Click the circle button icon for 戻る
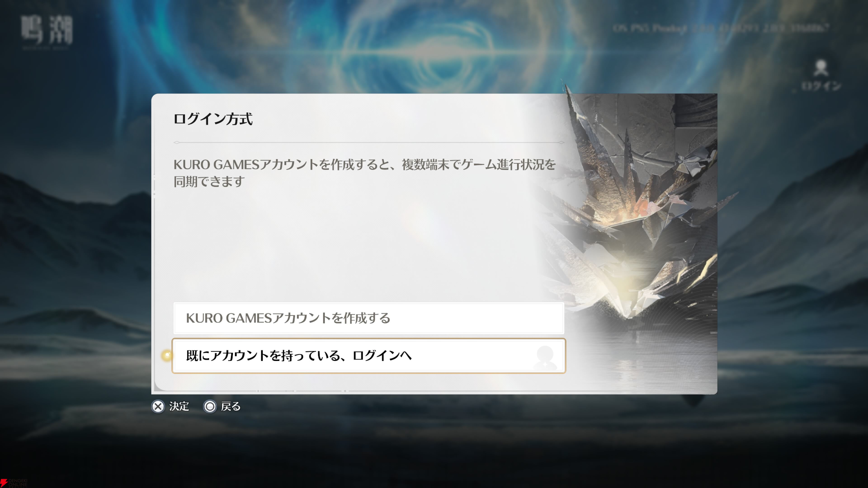Viewport: 868px width, 488px height. tap(210, 406)
